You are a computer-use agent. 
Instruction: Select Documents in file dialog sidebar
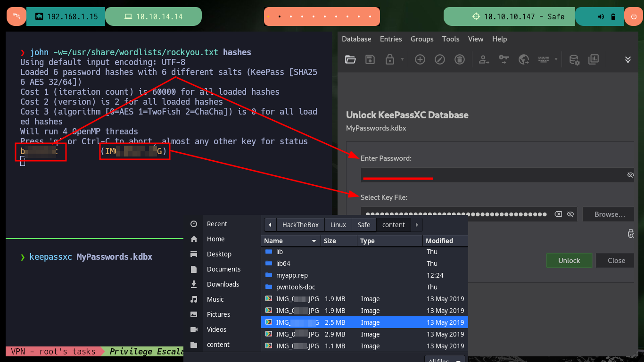[222, 269]
